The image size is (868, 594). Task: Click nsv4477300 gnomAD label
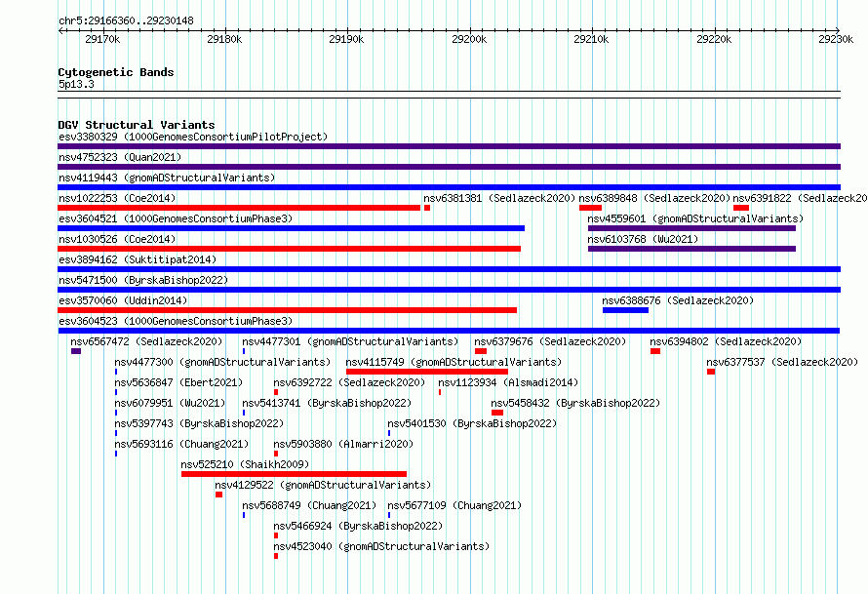coord(222,362)
